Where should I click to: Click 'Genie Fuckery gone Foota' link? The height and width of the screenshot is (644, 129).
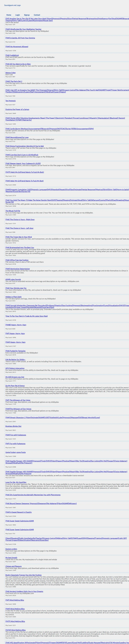tap(15, 452)
